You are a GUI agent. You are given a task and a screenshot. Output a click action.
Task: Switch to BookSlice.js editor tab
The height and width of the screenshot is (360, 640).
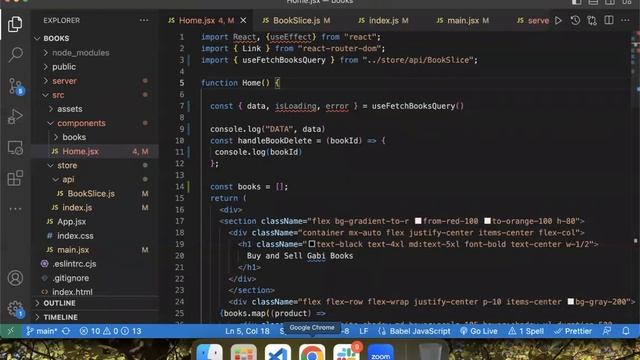pyautogui.click(x=297, y=20)
